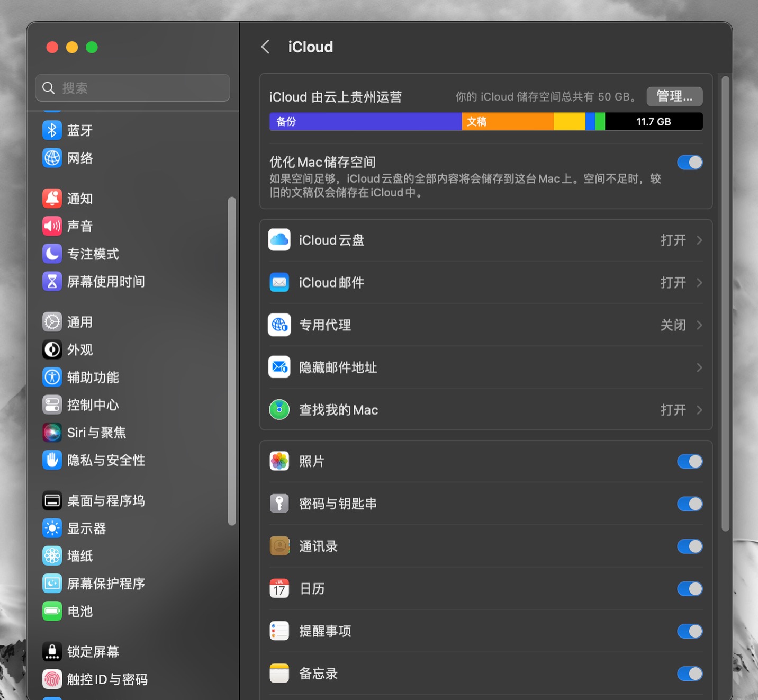Click the 日历 calendar icon
Viewport: 758px width, 700px height.
[x=279, y=588]
